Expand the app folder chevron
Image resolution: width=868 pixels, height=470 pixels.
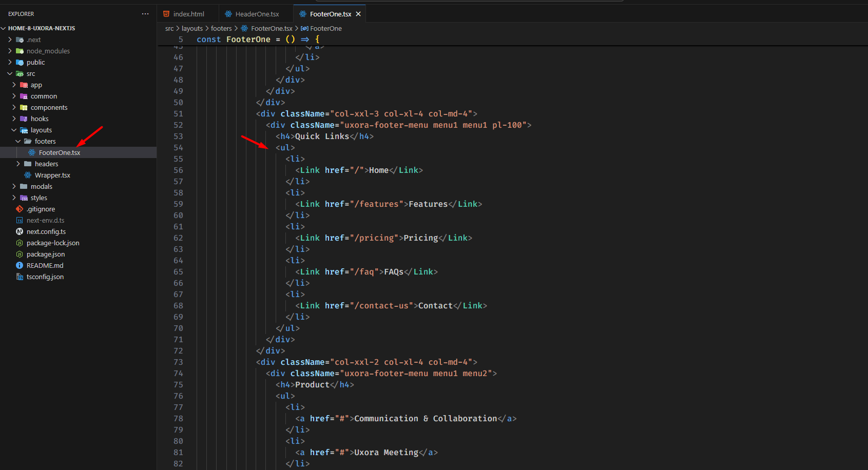point(14,85)
